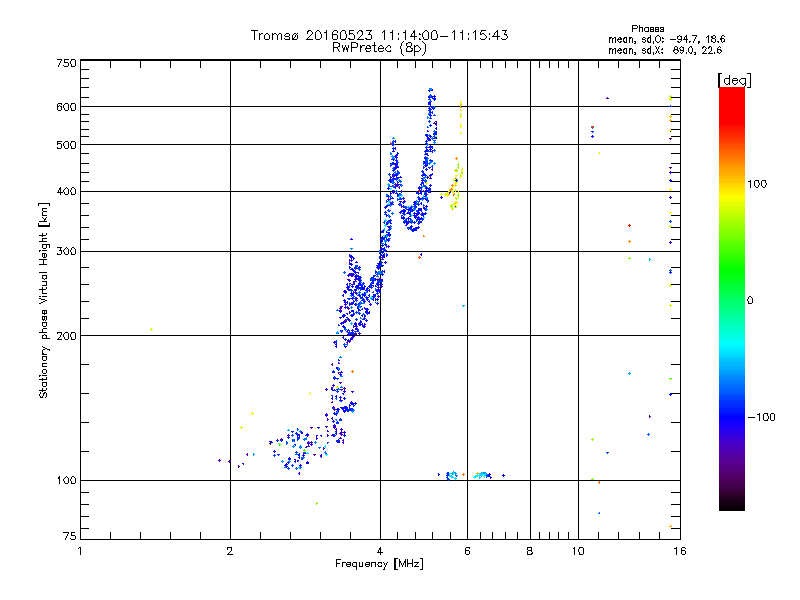Click the x-axis '16' tick label
The width and height of the screenshot is (800, 600).
click(x=680, y=551)
